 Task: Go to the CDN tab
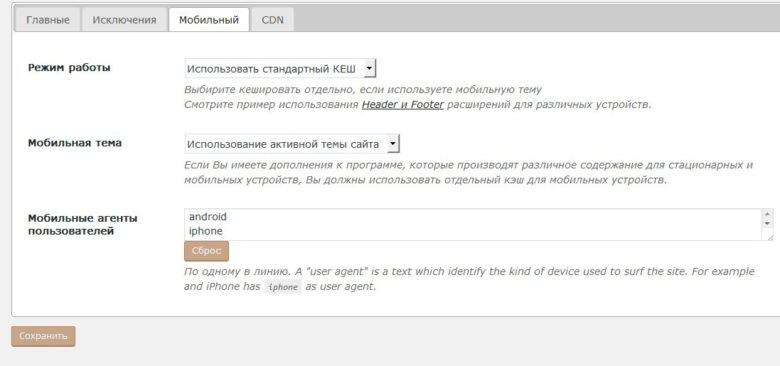tap(272, 20)
